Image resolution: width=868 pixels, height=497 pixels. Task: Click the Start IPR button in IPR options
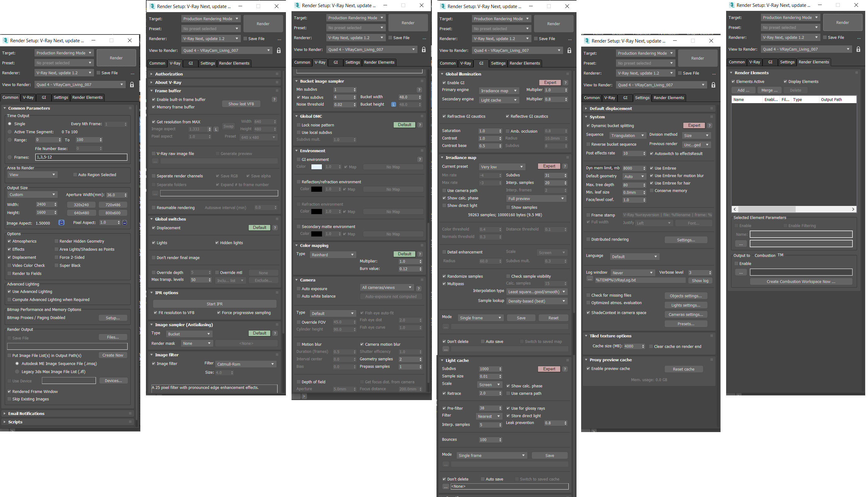click(215, 303)
